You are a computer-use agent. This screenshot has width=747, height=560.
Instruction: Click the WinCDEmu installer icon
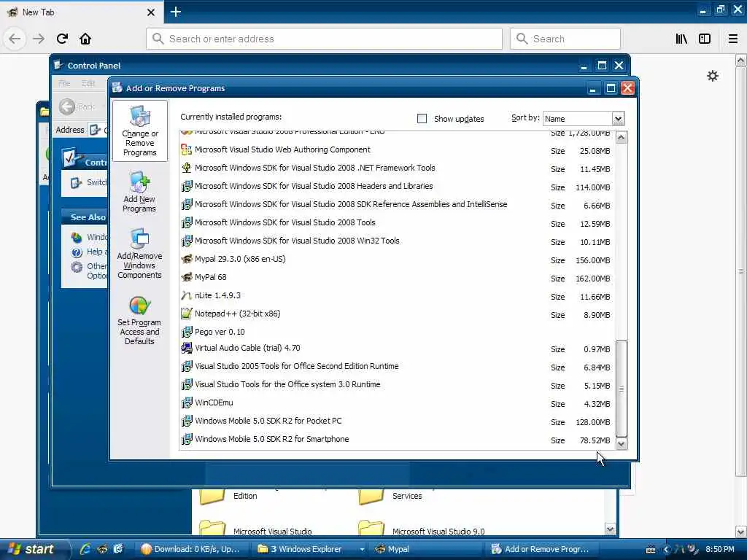coord(186,402)
